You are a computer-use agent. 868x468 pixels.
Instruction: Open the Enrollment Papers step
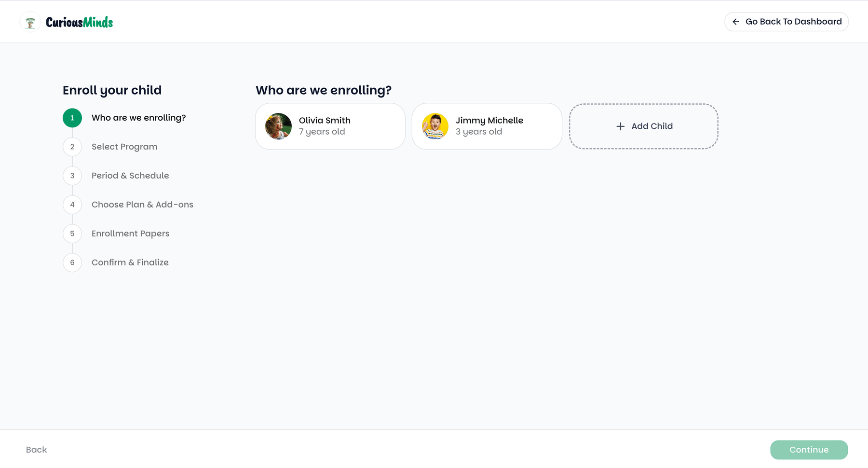(x=130, y=234)
